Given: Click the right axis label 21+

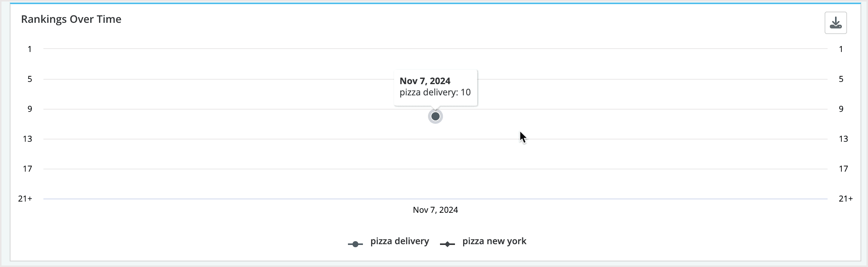Looking at the screenshot, I should click(x=846, y=199).
